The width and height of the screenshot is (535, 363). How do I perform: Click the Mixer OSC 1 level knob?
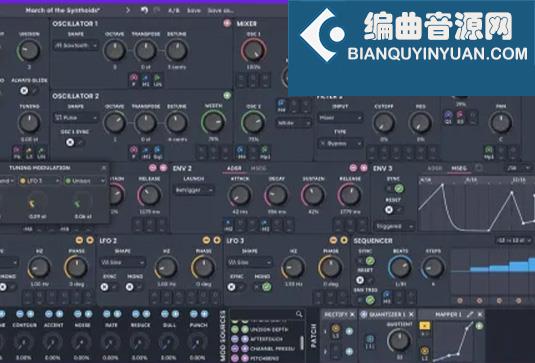[253, 50]
